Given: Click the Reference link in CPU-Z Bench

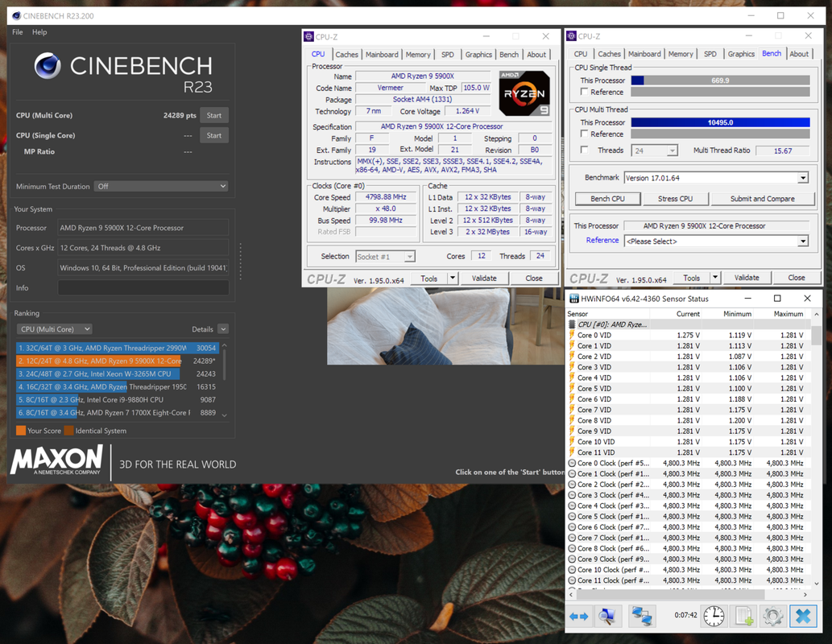Looking at the screenshot, I should pyautogui.click(x=602, y=241).
